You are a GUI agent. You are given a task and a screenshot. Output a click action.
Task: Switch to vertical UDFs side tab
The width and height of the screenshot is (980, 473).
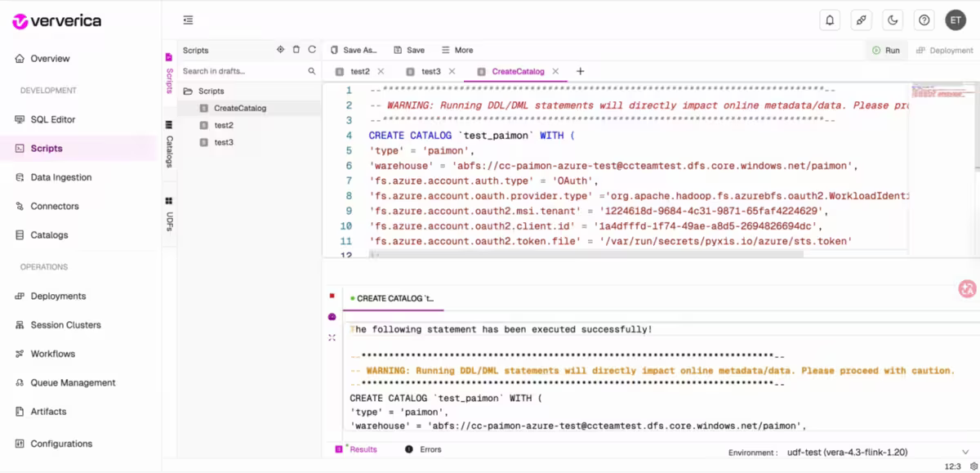click(x=169, y=214)
